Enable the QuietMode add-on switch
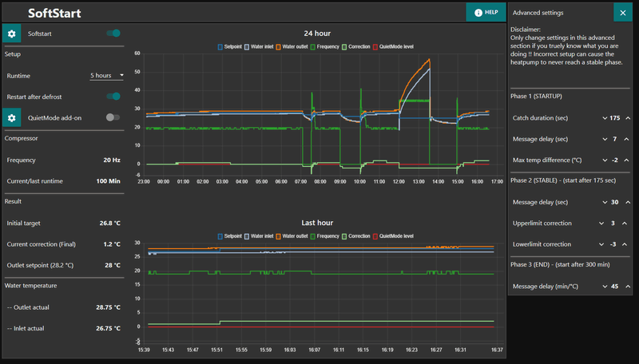Image resolution: width=639 pixels, height=364 pixels. pyautogui.click(x=113, y=117)
